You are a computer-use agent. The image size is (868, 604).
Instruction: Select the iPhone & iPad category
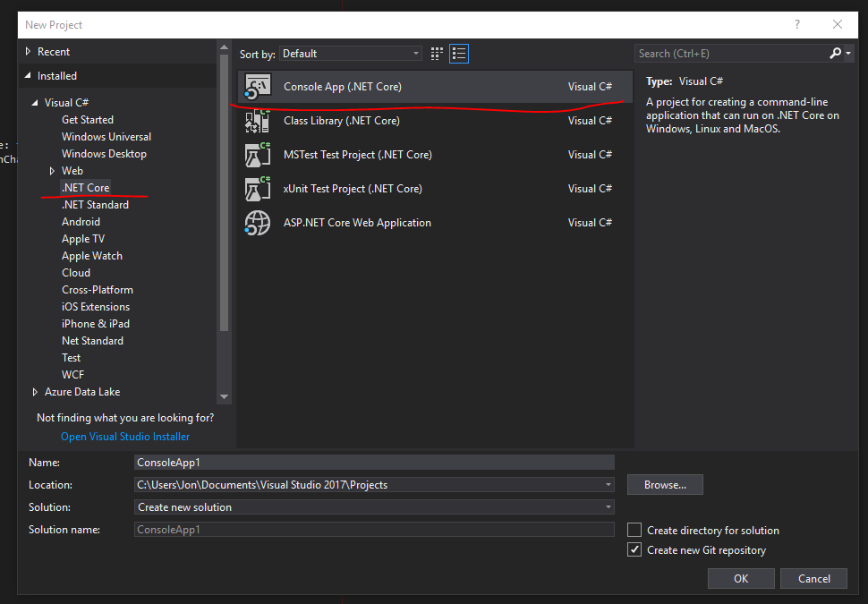click(x=96, y=324)
